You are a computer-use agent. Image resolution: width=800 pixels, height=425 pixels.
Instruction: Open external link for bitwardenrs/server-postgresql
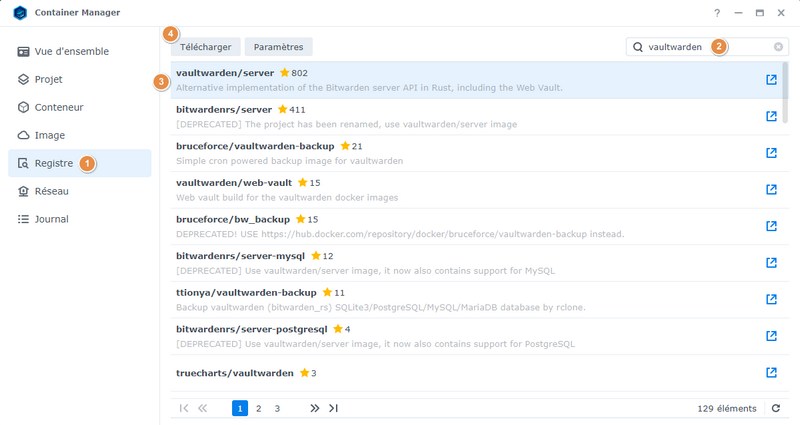[771, 336]
